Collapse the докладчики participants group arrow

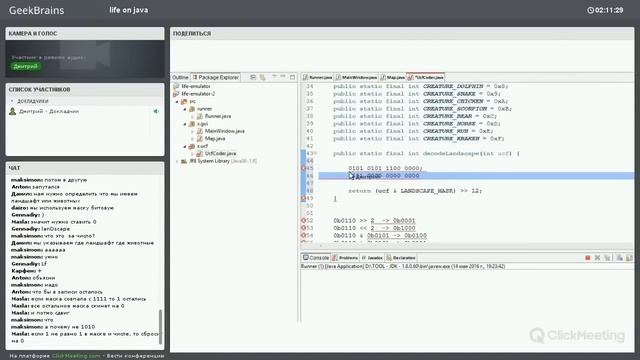point(12,101)
